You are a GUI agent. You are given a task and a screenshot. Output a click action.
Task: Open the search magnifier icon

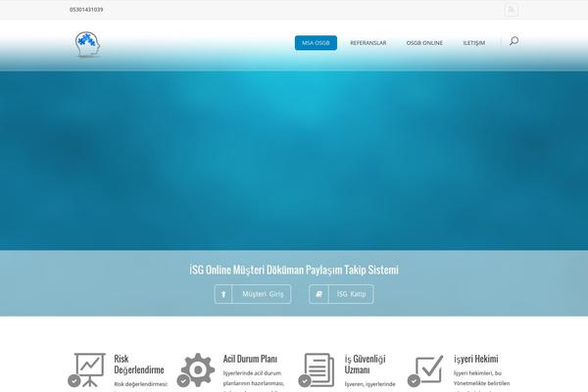click(x=514, y=41)
